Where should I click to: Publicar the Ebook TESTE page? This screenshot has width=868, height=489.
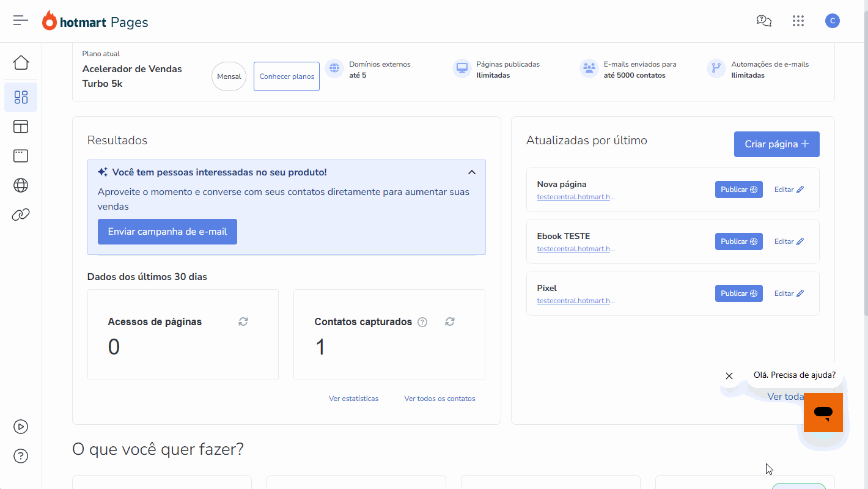pos(738,241)
